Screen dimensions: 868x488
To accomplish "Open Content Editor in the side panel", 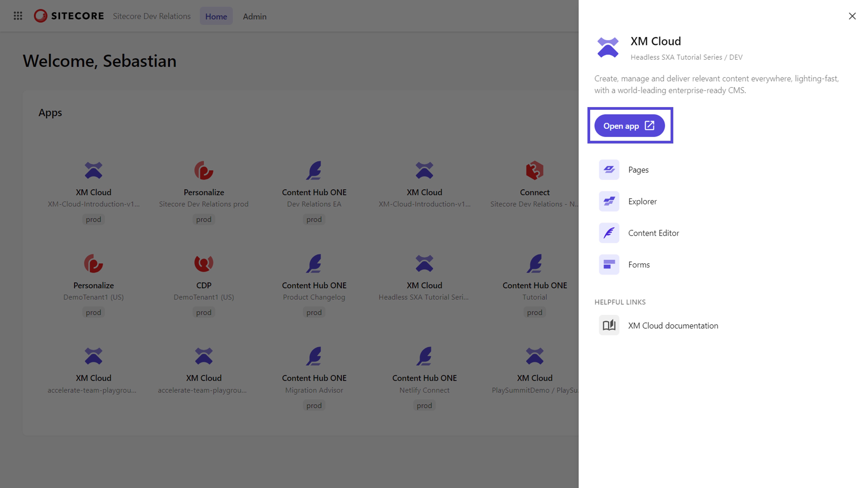I will 653,233.
